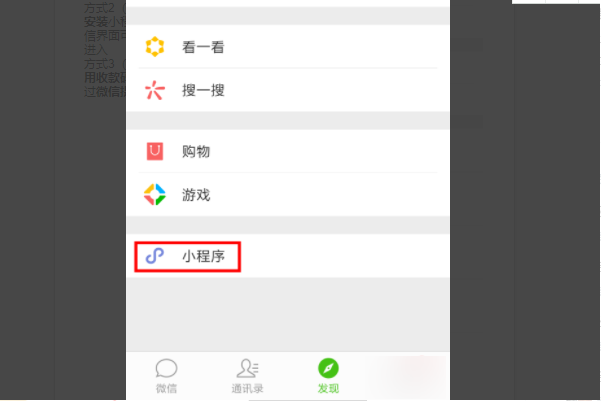Open the 搜一搜 text entry

tap(203, 90)
